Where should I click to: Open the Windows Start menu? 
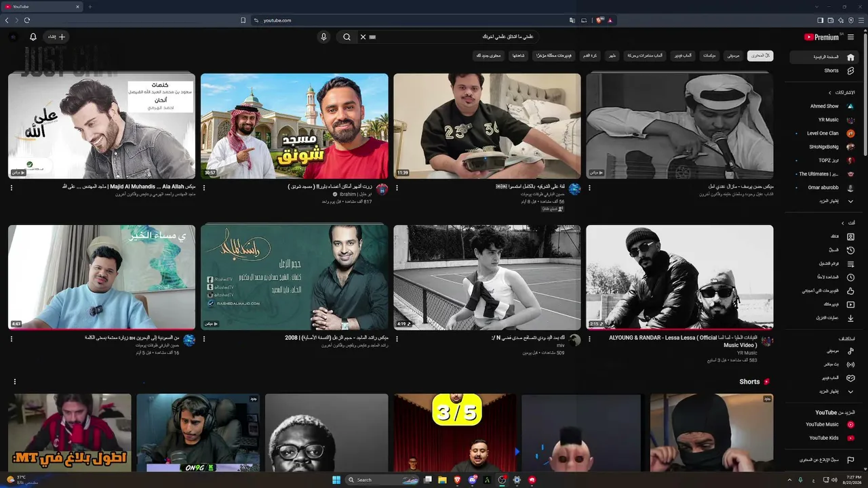(x=336, y=480)
